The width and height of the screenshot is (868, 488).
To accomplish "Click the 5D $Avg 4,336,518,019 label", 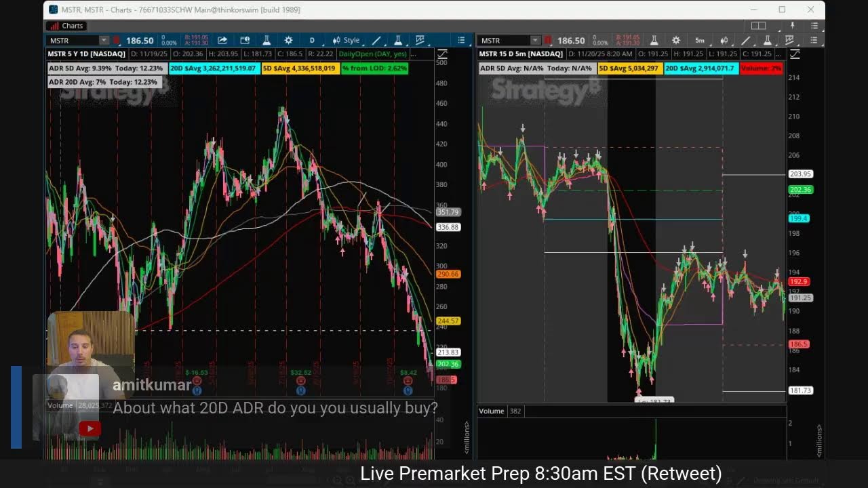I will coord(300,68).
